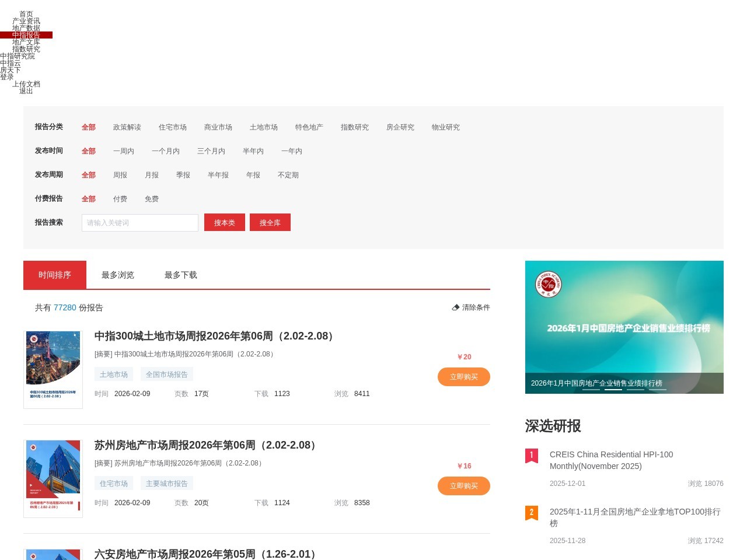747x560 pixels.
Task: Open 地产数据 in the top menu
Action: point(26,28)
